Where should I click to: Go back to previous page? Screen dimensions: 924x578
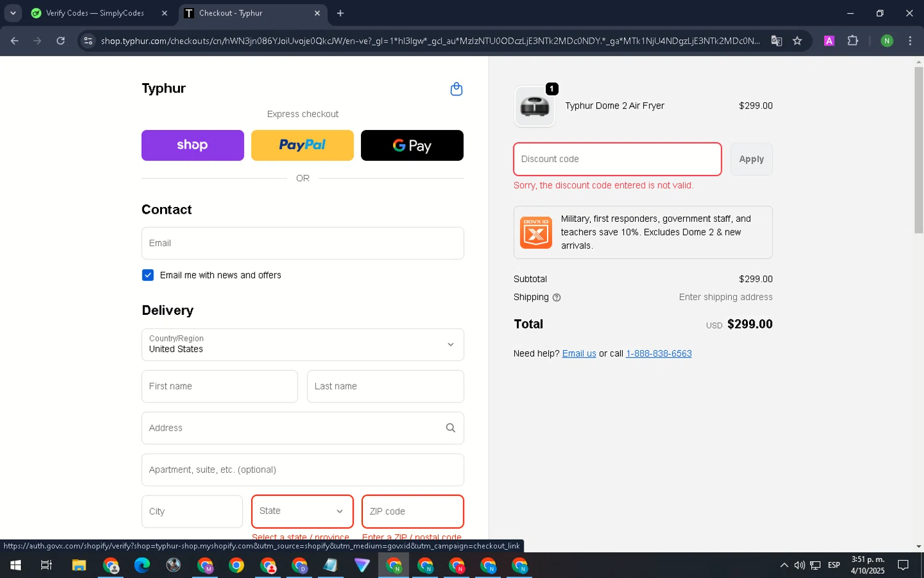tap(15, 41)
